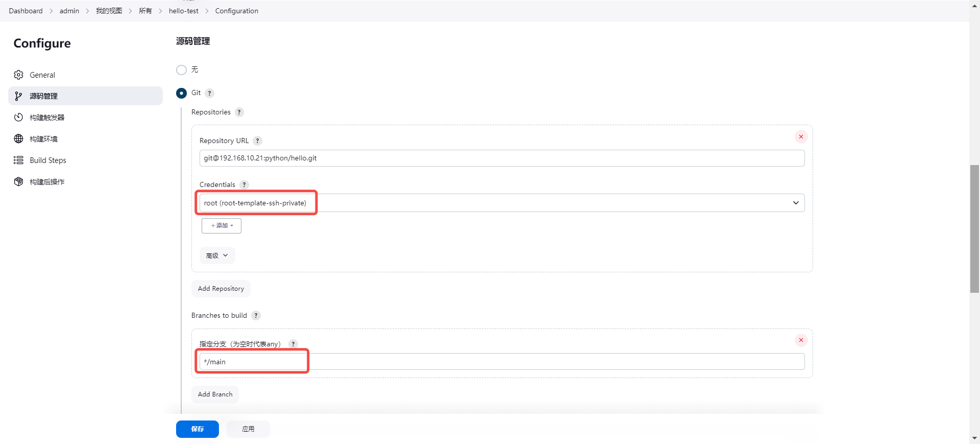
Task: Click the 构建环境 globe icon
Action: [x=19, y=139]
